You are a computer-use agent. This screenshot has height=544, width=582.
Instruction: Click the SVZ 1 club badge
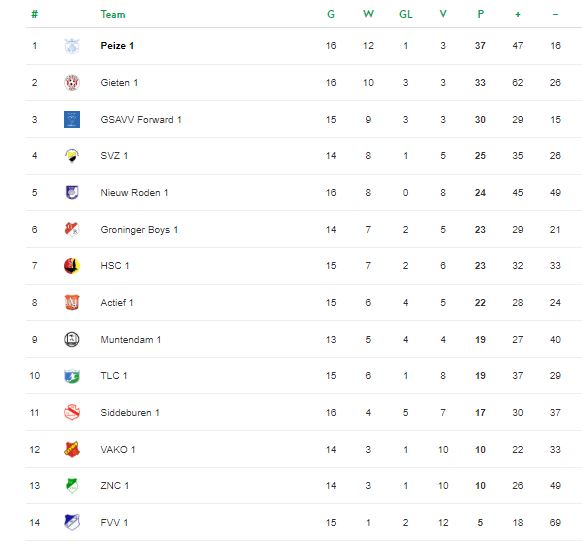tap(72, 155)
